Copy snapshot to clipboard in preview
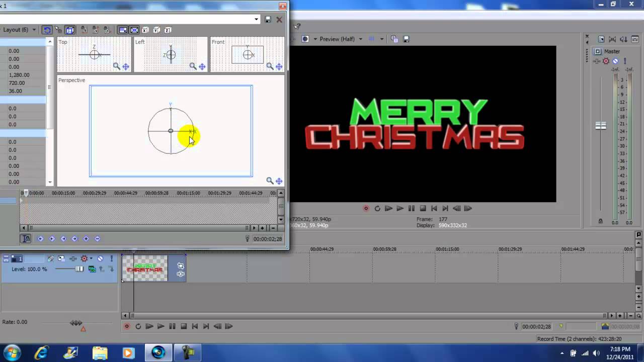The height and width of the screenshot is (362, 644). tap(394, 39)
